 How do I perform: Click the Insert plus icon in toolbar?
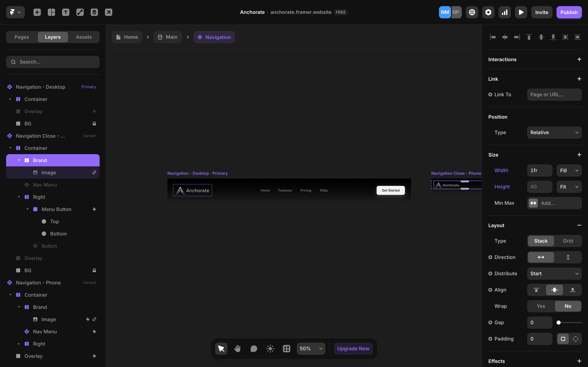pyautogui.click(x=37, y=12)
